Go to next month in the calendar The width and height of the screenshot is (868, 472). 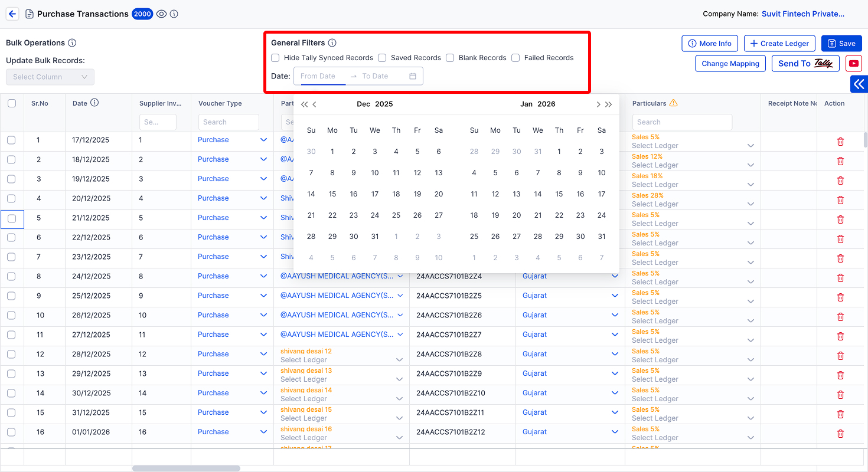pos(598,104)
